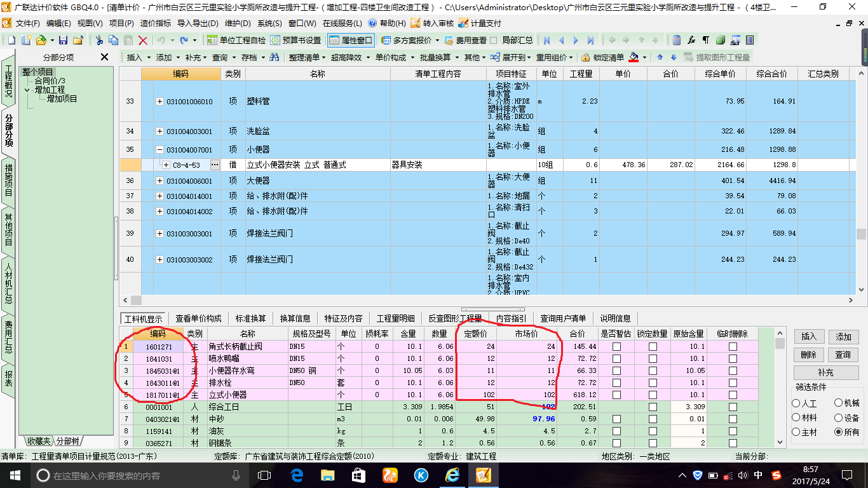Select the 机械 filter radio button
Screen dimensions: 868x488
(839, 403)
